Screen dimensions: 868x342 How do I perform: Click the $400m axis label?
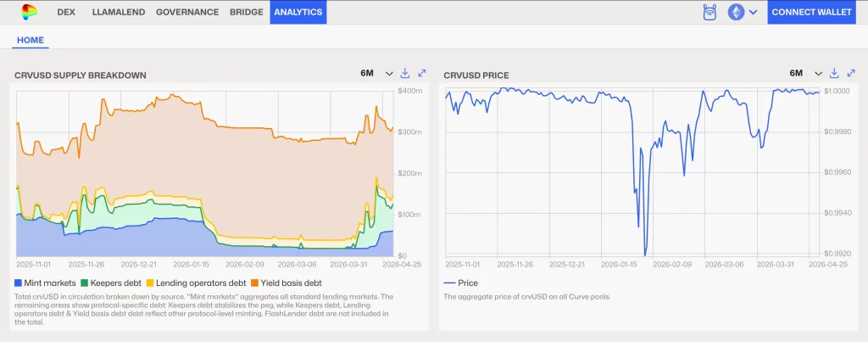point(409,90)
